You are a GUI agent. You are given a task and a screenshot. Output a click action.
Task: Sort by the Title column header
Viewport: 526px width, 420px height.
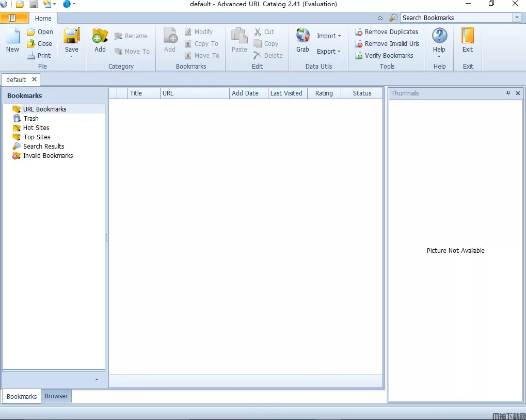144,93
